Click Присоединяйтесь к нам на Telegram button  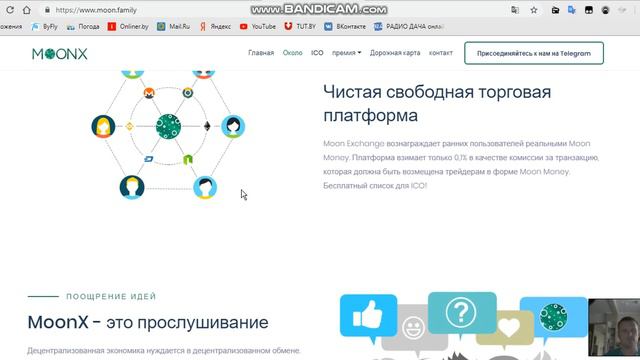534,53
